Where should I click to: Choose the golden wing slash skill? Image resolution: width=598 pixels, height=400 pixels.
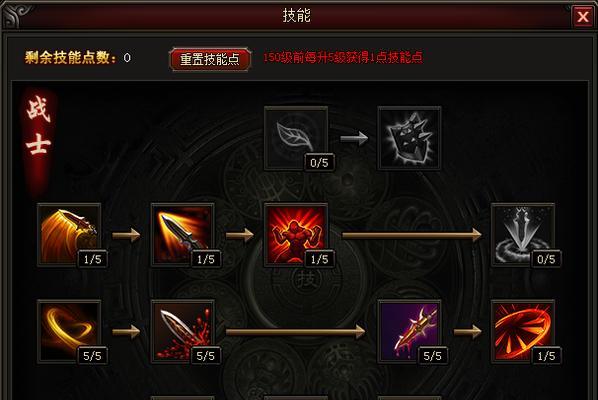69,235
